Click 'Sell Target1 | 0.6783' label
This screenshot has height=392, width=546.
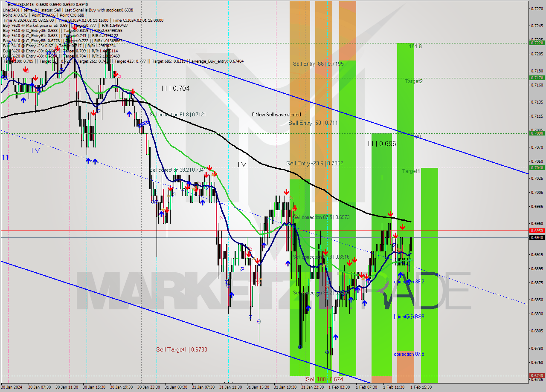[x=182, y=349]
